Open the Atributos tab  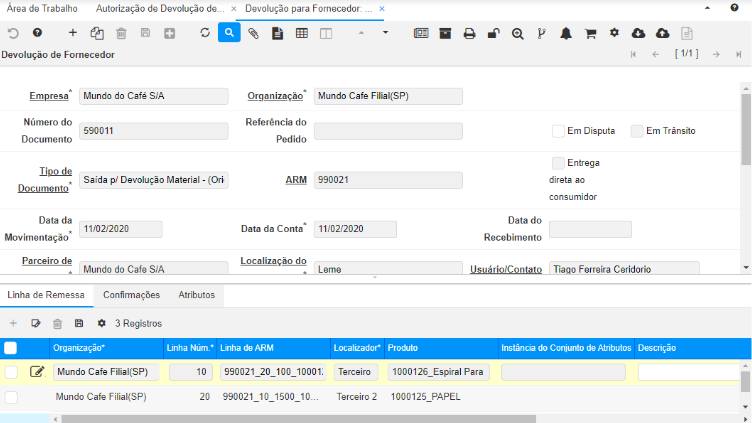click(196, 295)
